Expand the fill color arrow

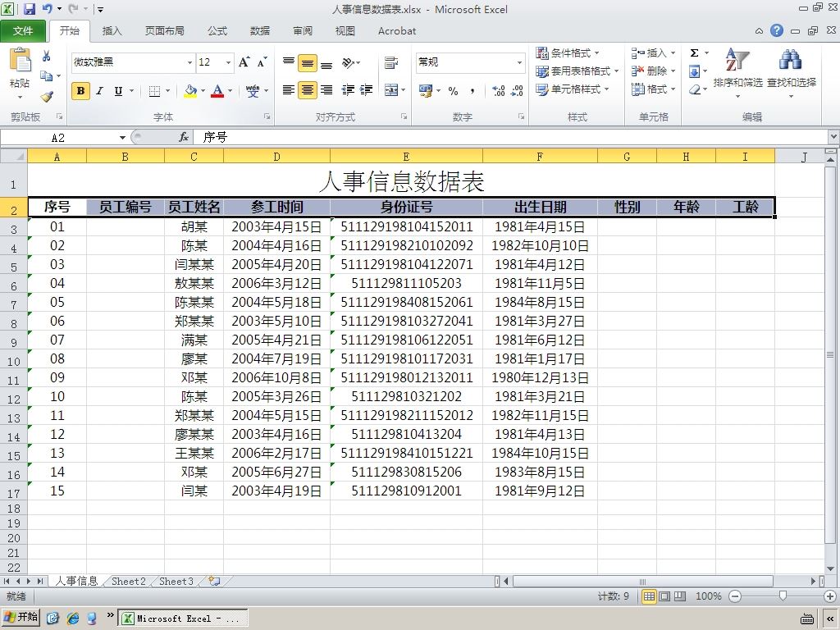[203, 91]
